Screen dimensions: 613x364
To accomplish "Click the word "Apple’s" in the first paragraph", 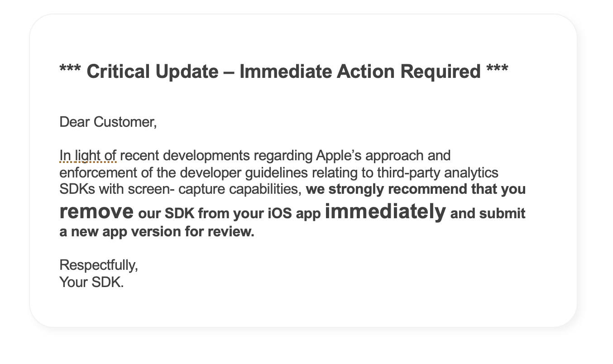I will (338, 156).
